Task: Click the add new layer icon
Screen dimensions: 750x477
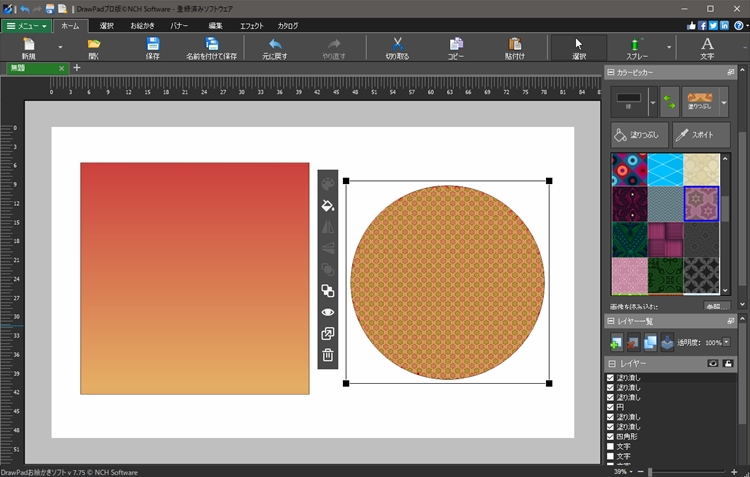Action: tap(616, 342)
